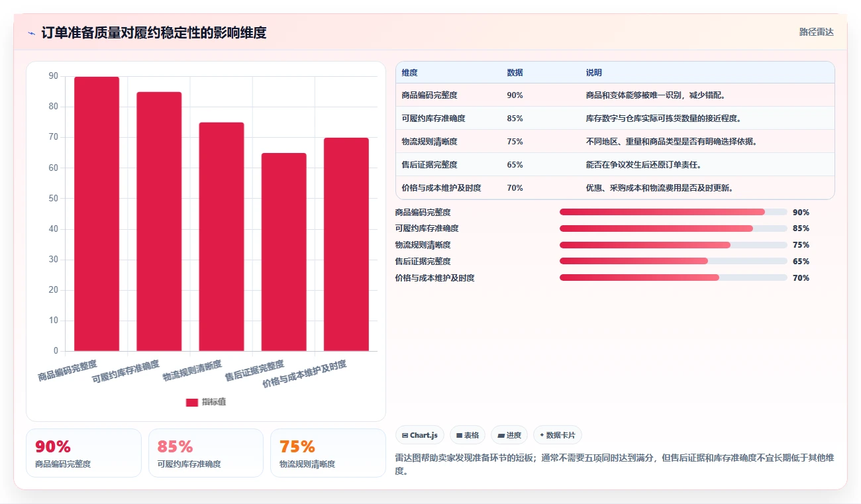Click the 85% value in the table

click(x=515, y=118)
